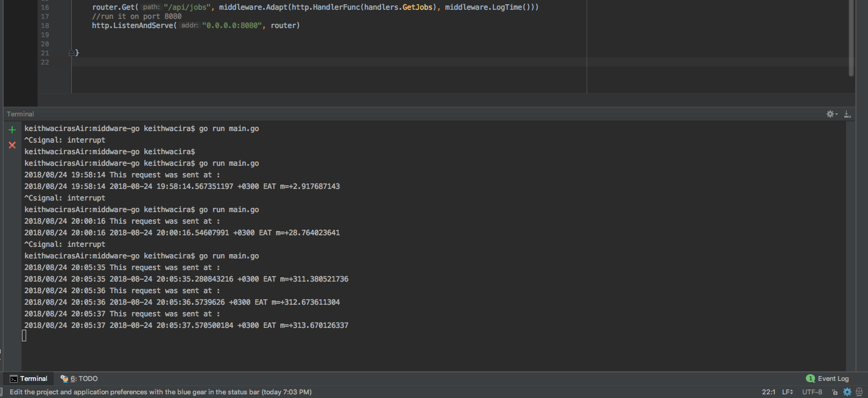Open the 6: TODO tool window tab
The image size is (868, 398).
(x=79, y=378)
